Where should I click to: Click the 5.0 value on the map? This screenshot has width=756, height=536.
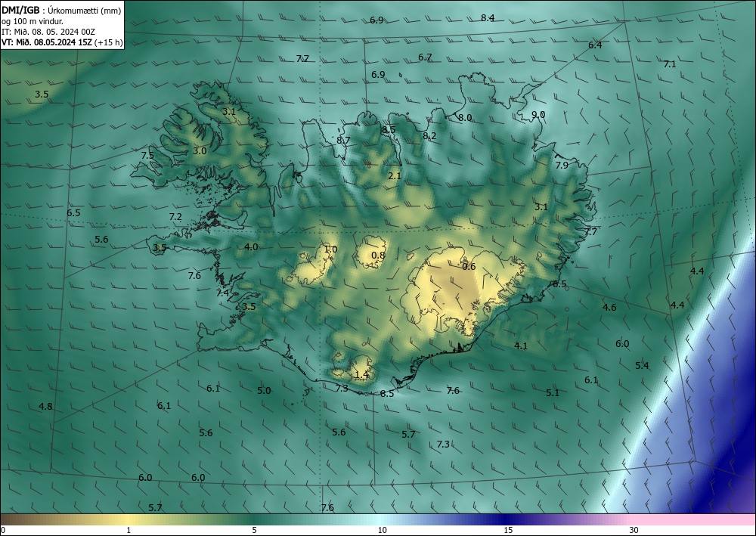(264, 390)
